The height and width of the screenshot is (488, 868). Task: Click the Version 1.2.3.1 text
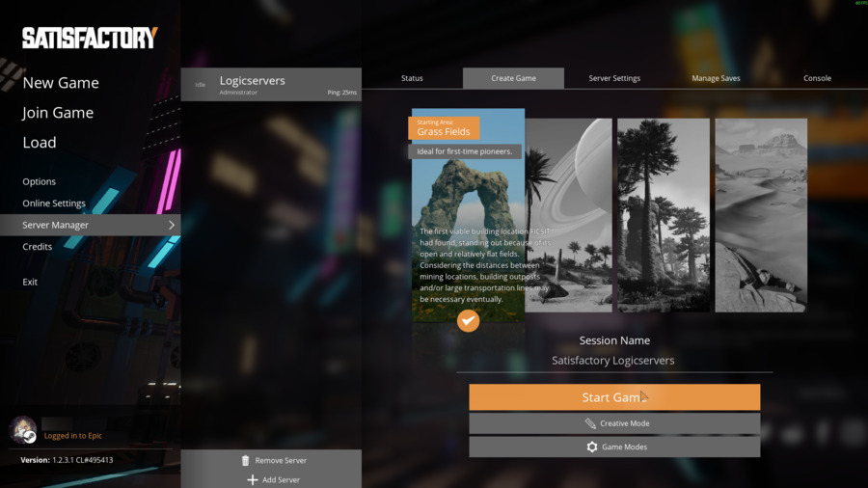[67, 460]
